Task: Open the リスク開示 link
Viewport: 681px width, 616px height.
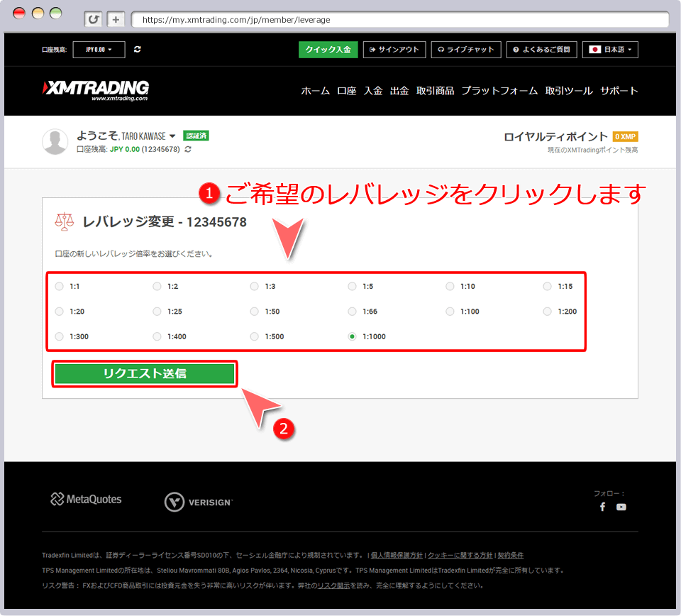Action: tap(333, 585)
